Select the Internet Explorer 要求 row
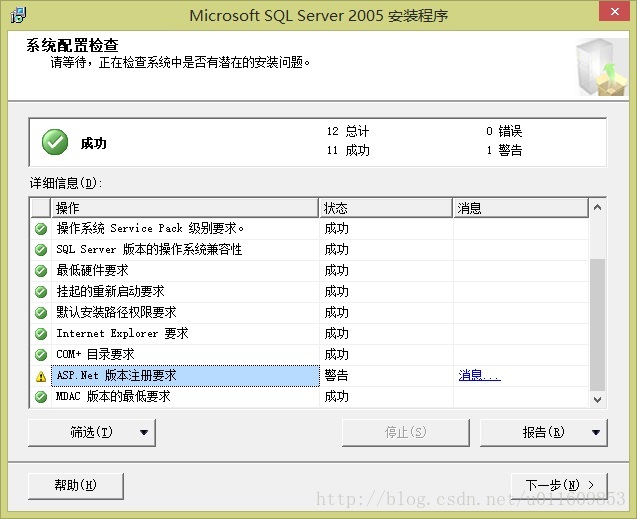 [x=310, y=333]
